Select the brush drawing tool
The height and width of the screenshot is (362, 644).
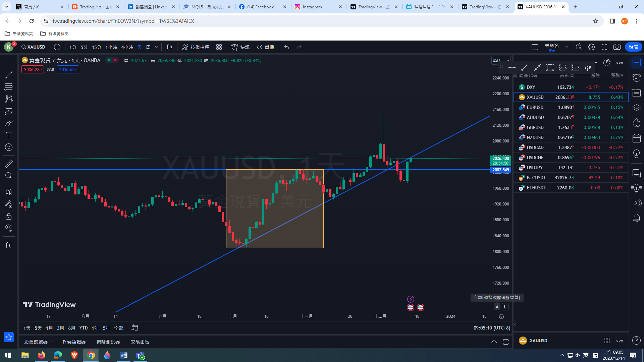pos(9,123)
